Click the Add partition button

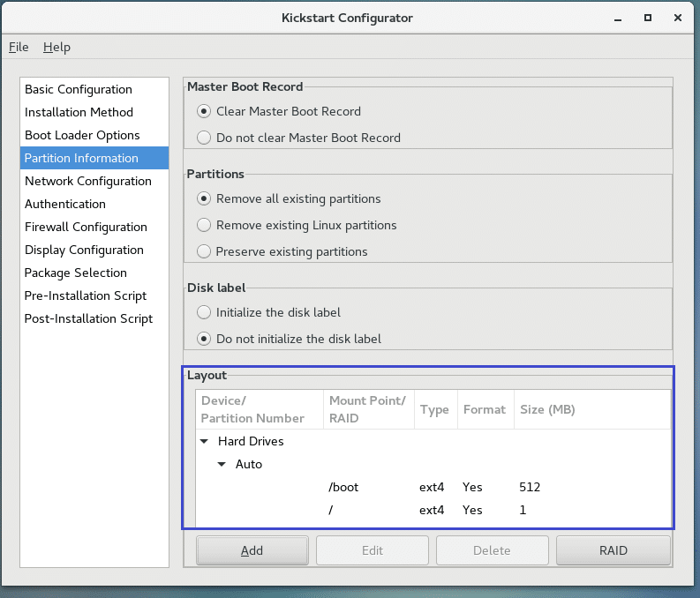[252, 550]
